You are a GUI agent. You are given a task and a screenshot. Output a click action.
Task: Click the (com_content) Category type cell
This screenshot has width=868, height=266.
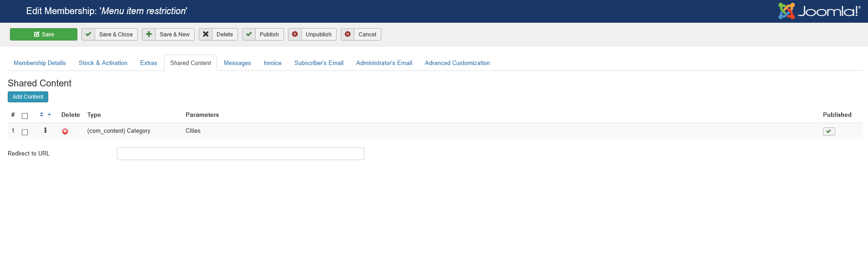click(119, 131)
